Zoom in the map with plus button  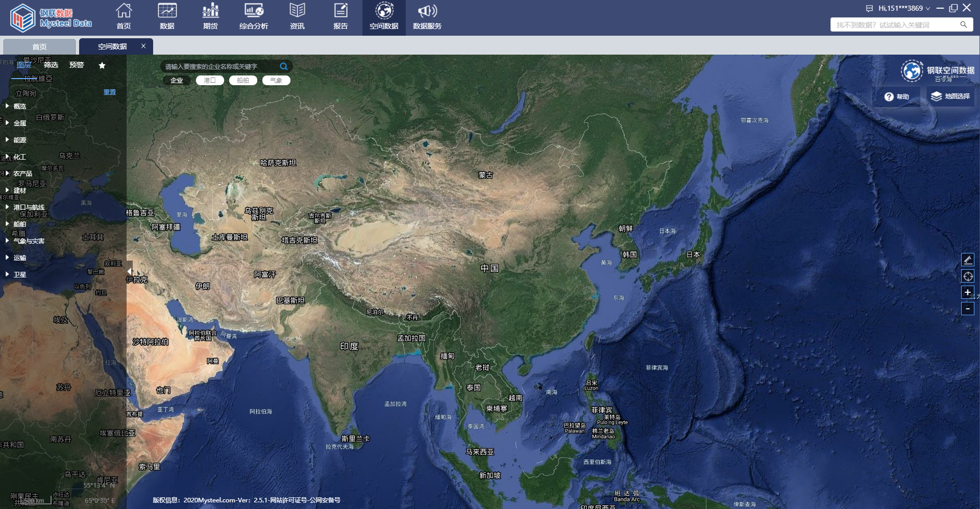pyautogui.click(x=967, y=292)
